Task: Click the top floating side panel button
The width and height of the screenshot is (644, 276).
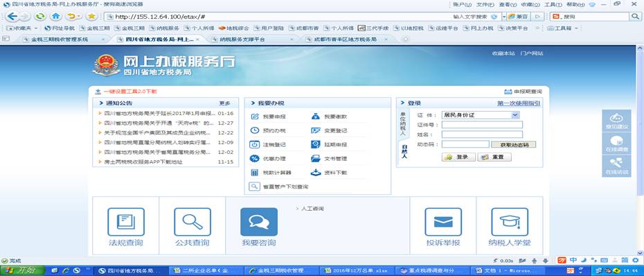Action: [x=616, y=121]
